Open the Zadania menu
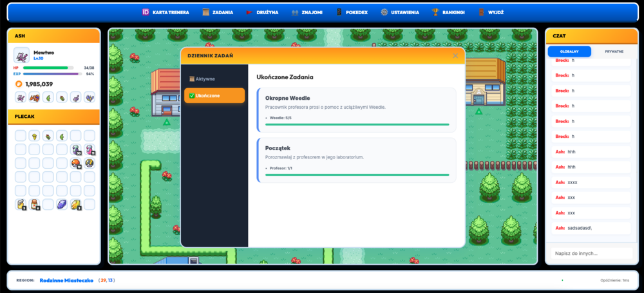Image resolution: width=644 pixels, height=293 pixels. [218, 12]
